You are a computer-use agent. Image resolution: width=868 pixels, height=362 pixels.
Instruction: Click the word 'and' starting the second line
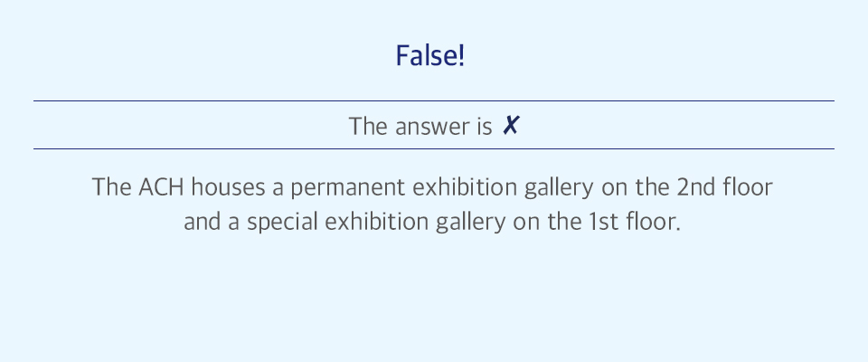pyautogui.click(x=203, y=223)
